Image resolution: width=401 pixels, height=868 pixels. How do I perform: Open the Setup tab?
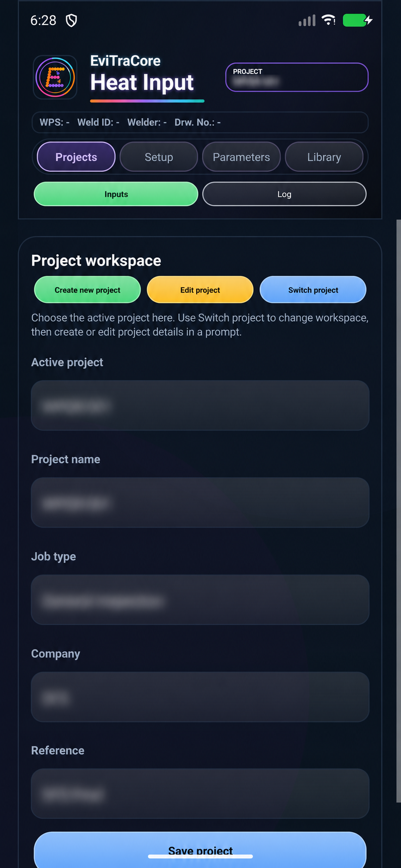click(x=159, y=157)
